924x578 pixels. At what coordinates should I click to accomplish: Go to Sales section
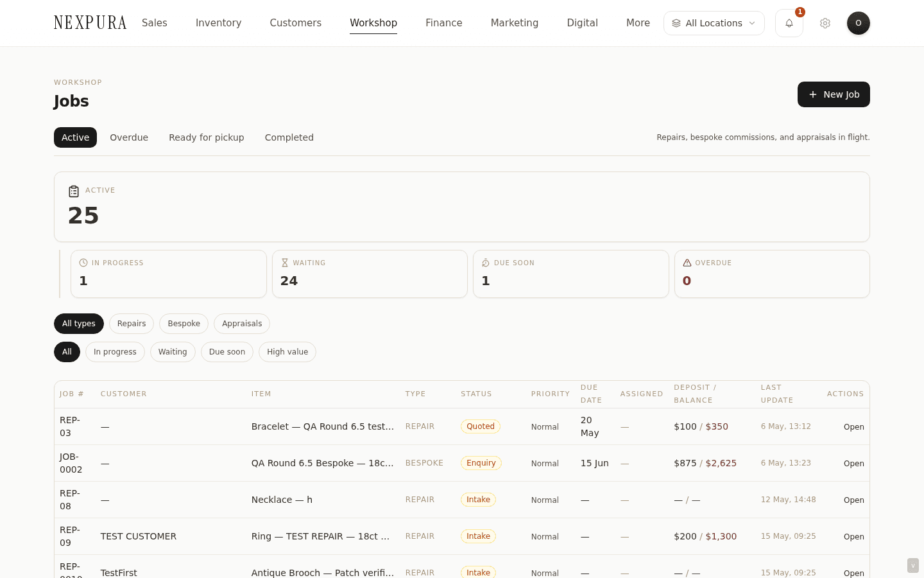point(155,23)
